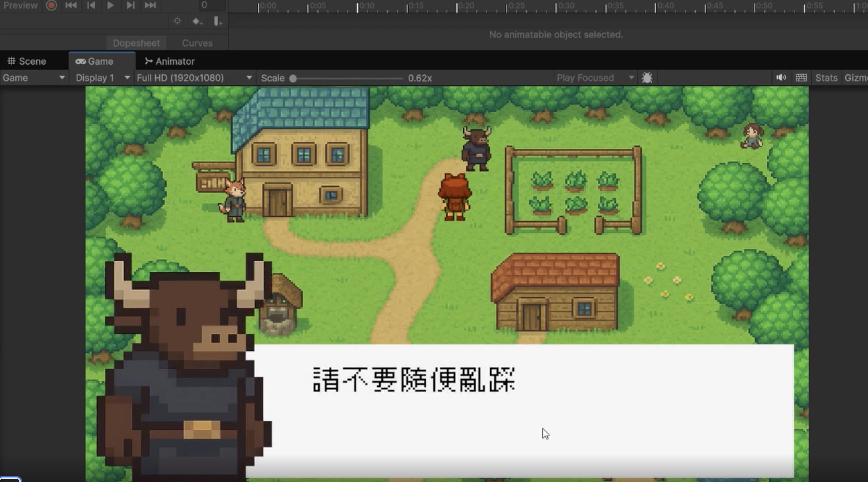Add keyframe with diamond plus icon

click(197, 22)
